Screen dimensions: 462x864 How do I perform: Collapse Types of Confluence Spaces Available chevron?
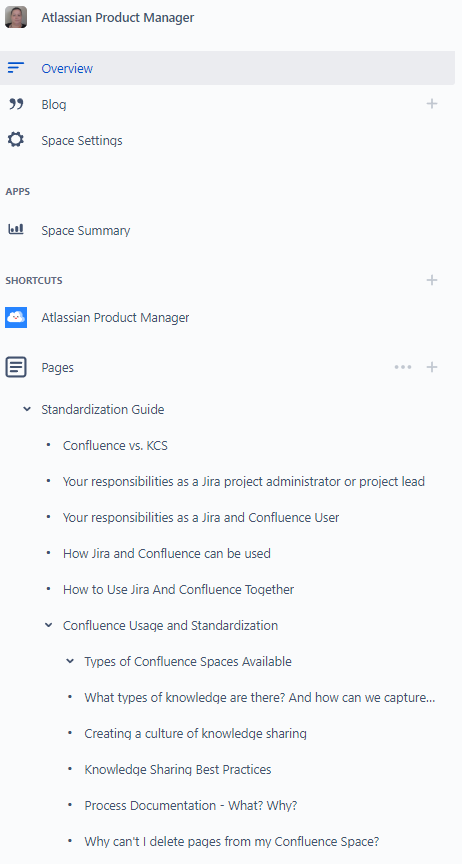point(70,661)
